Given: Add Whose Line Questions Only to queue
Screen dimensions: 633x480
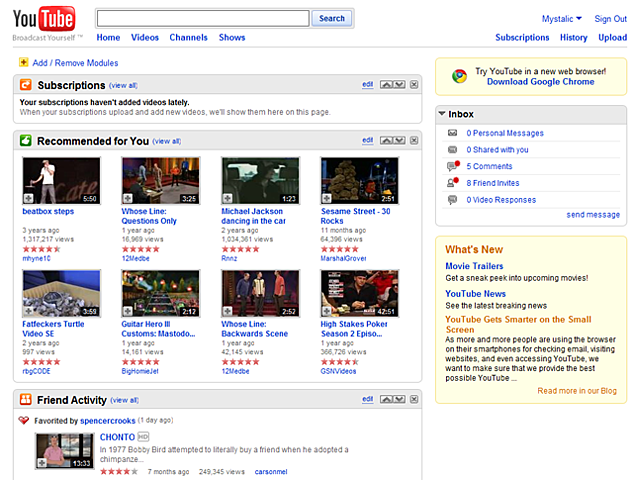Looking at the screenshot, I should 128,198.
